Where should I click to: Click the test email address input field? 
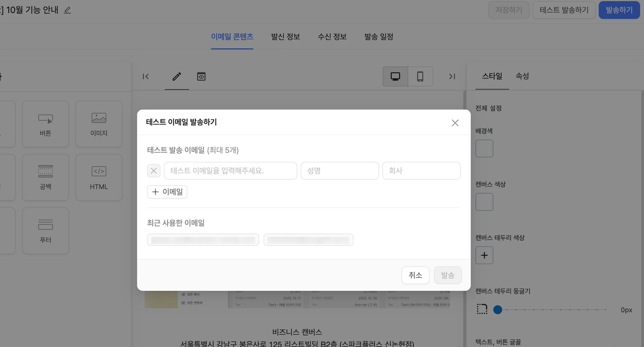pyautogui.click(x=230, y=171)
